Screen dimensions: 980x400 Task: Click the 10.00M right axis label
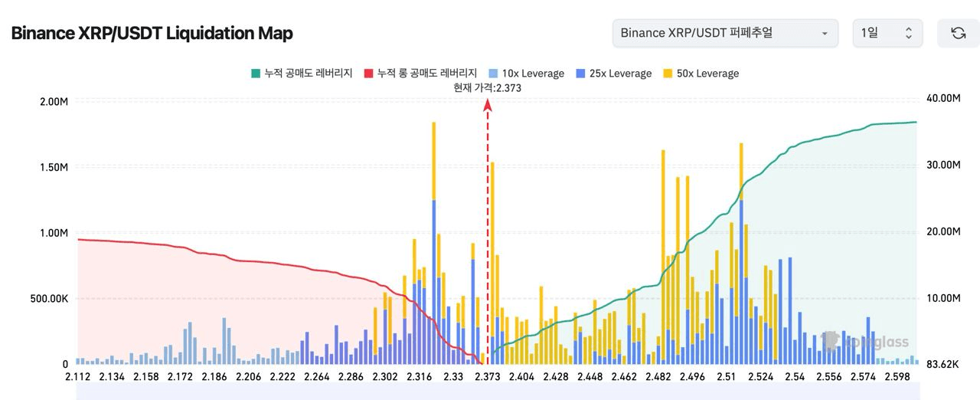point(942,298)
